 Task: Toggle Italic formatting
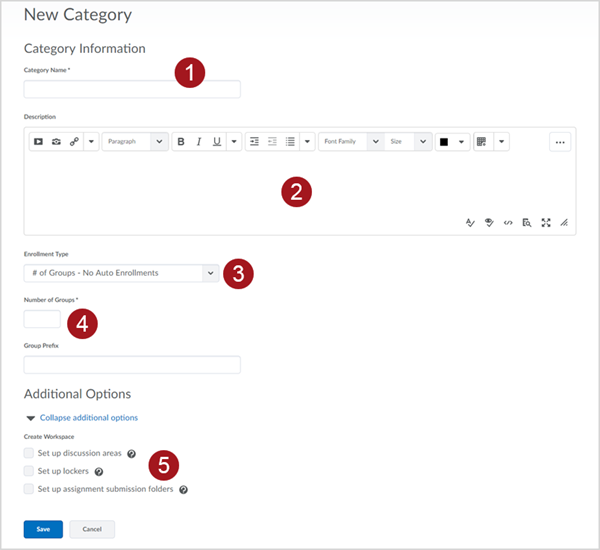199,142
